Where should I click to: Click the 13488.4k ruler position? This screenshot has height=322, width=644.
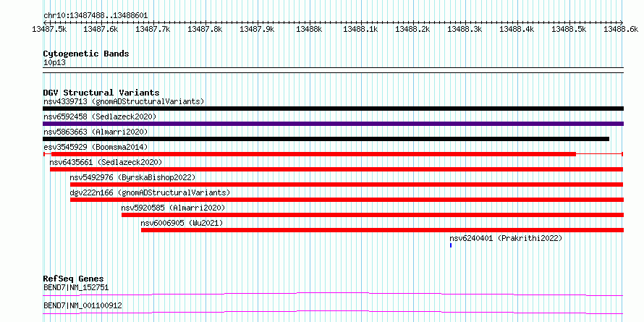pos(517,29)
